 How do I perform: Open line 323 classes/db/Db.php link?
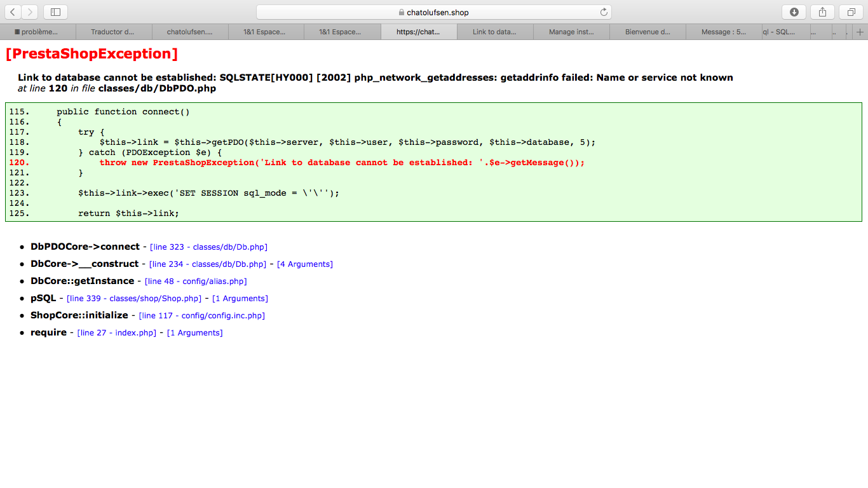tap(208, 247)
